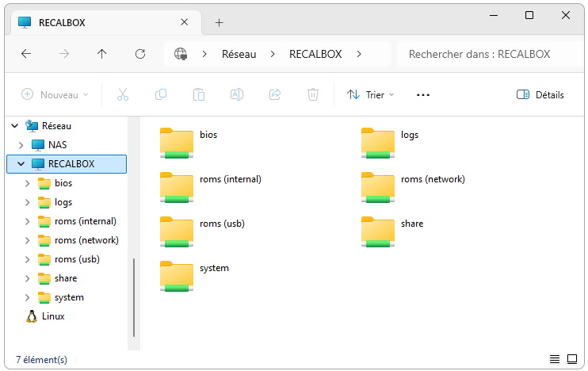Expand the bios node in sidebar

[x=28, y=183]
